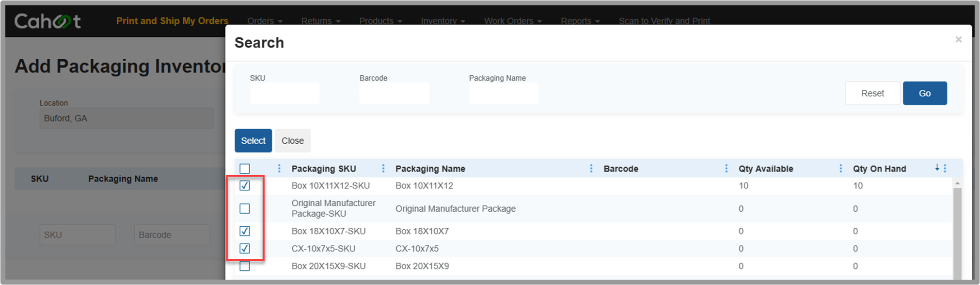Screen dimensions: 980x285
Task: Open Print and Ship My Orders
Action: 172,21
